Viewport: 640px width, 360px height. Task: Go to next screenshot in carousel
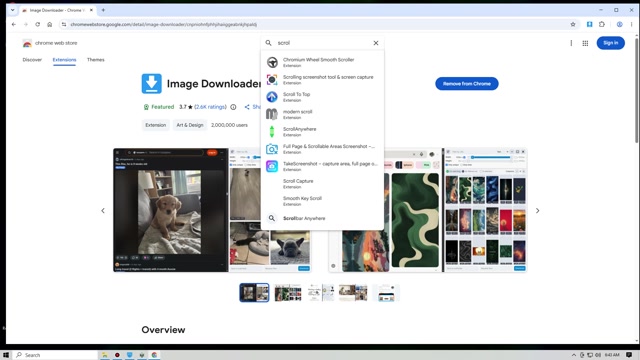pos(538,211)
